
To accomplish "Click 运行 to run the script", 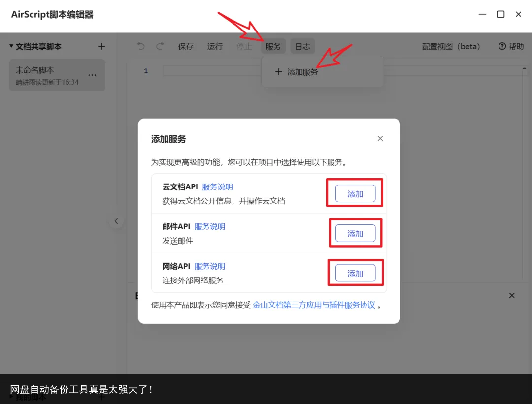I will pos(215,46).
